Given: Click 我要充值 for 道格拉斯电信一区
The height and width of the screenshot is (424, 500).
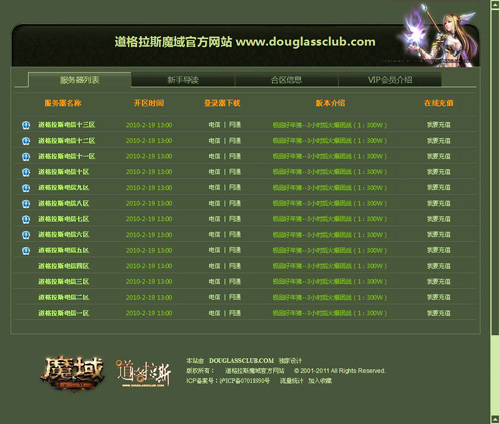Looking at the screenshot, I should 439,313.
